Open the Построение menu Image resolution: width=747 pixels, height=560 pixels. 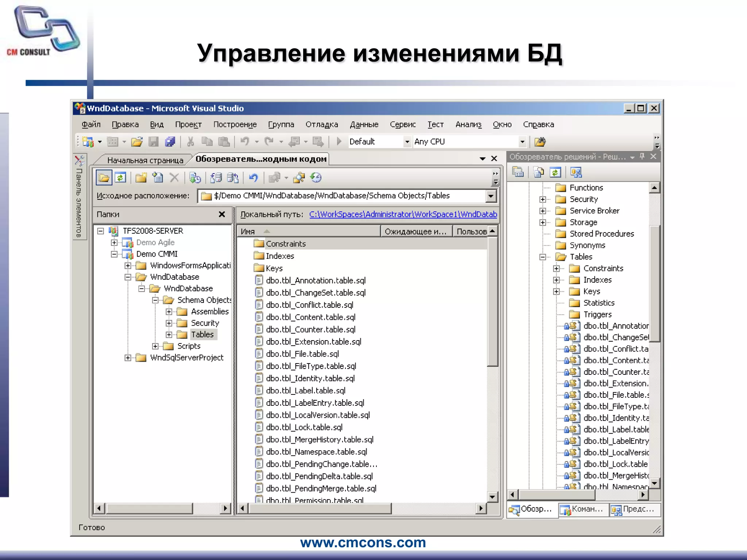235,124
